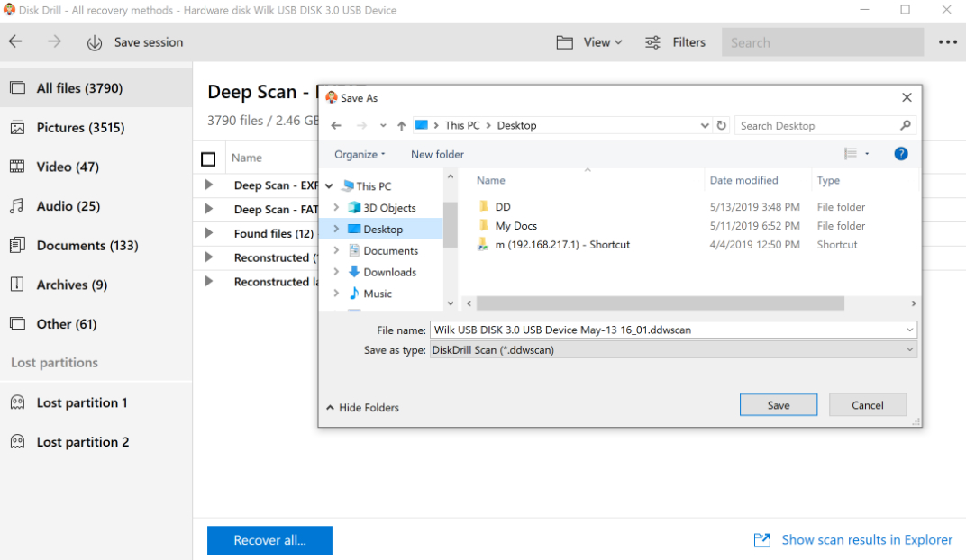Click the View folder icon
Image resolution: width=966 pixels, height=560 pixels.
[564, 42]
